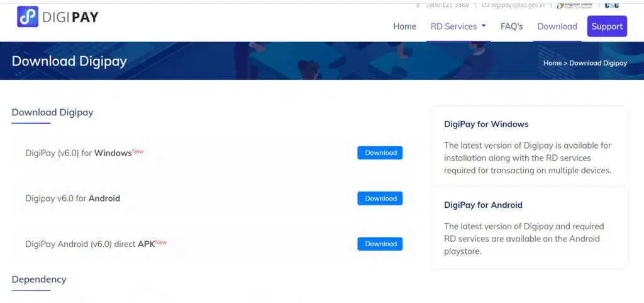
Task: Open the Home menu item
Action: pyautogui.click(x=404, y=26)
